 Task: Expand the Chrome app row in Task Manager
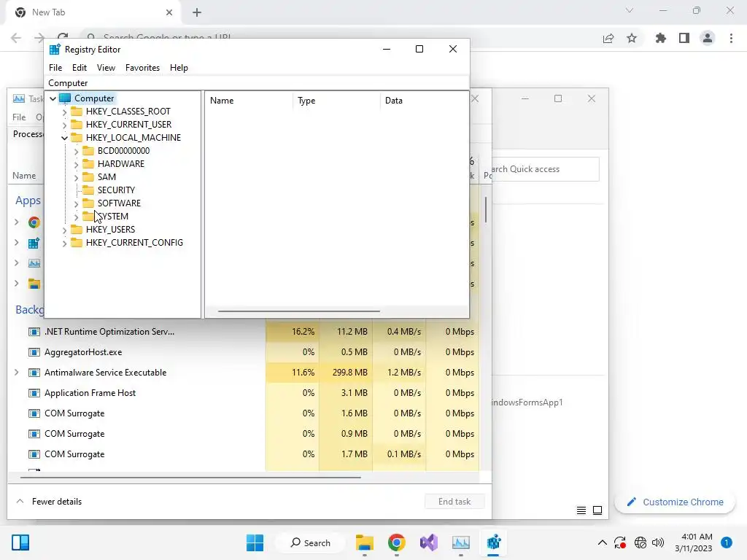[x=17, y=222]
